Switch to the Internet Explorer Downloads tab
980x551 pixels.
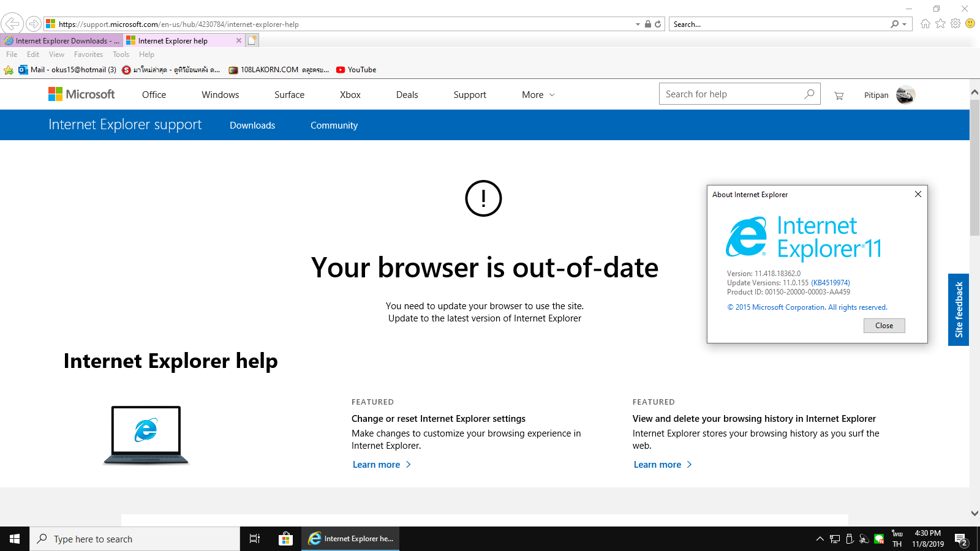[61, 40]
